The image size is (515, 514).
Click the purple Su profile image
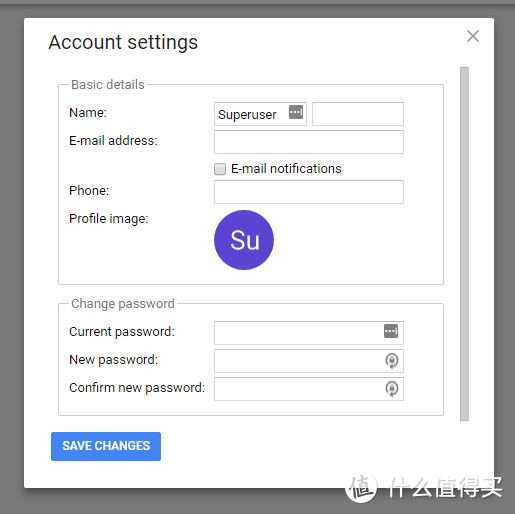point(244,240)
